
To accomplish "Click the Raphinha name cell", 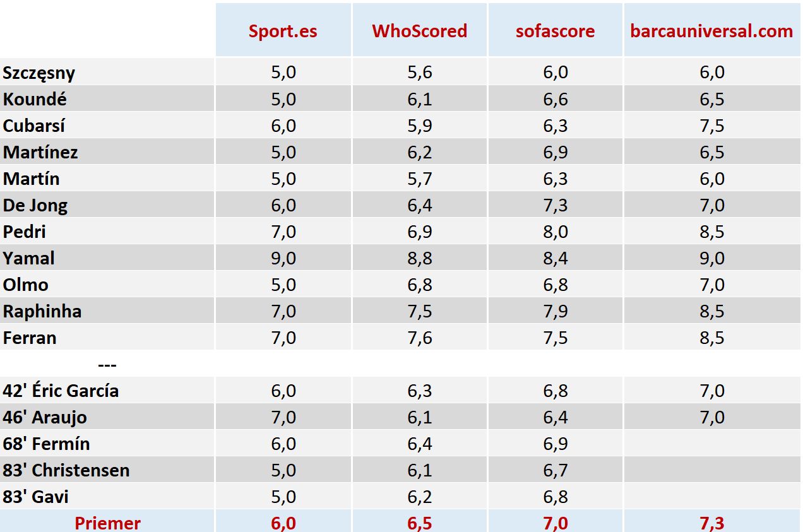I will point(42,311).
